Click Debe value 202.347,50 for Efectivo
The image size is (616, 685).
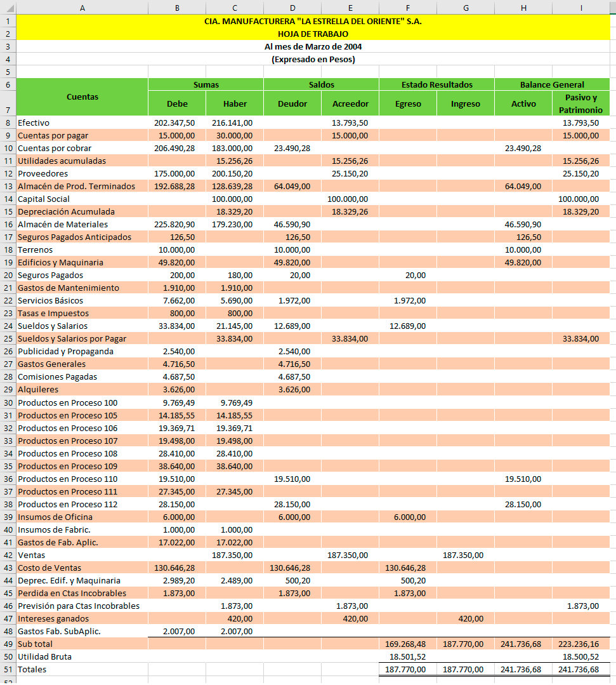pos(177,123)
